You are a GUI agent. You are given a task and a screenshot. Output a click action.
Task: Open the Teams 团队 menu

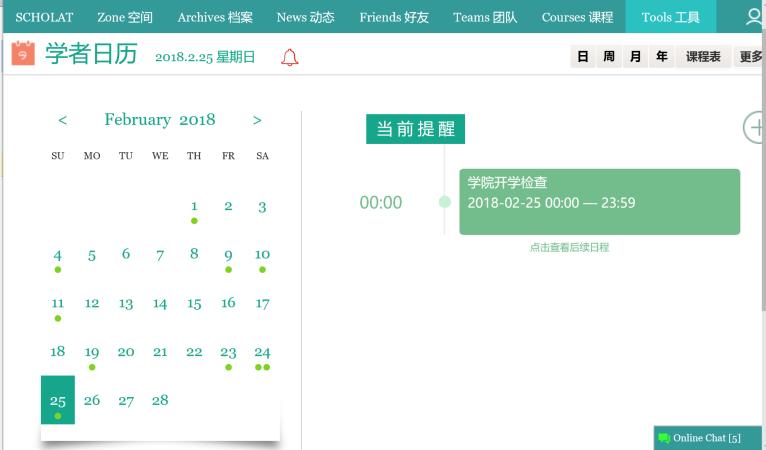click(485, 17)
